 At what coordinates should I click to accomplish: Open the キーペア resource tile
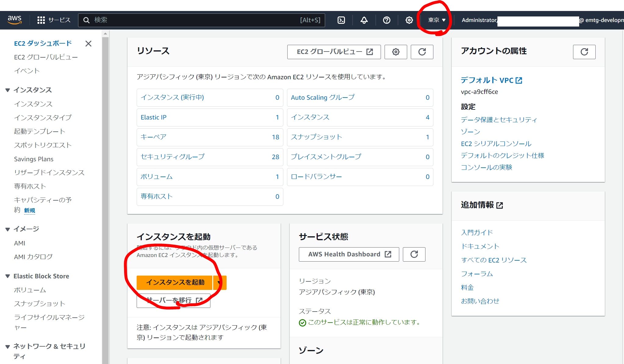point(210,137)
